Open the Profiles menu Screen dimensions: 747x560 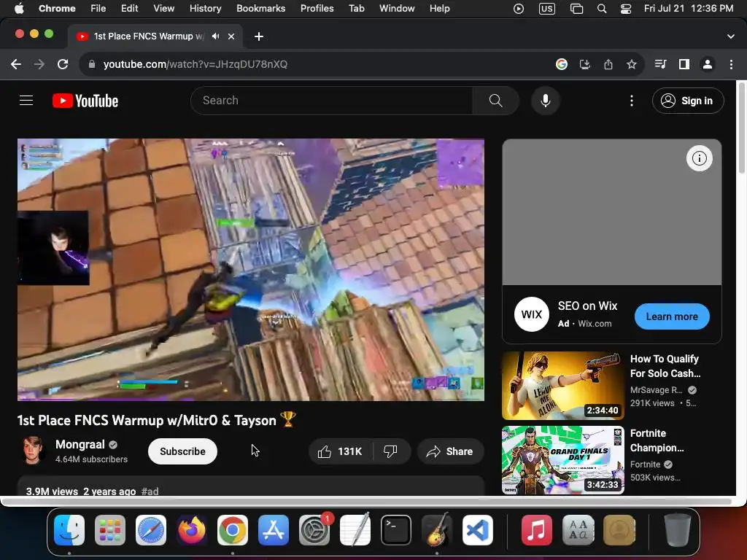coord(317,8)
